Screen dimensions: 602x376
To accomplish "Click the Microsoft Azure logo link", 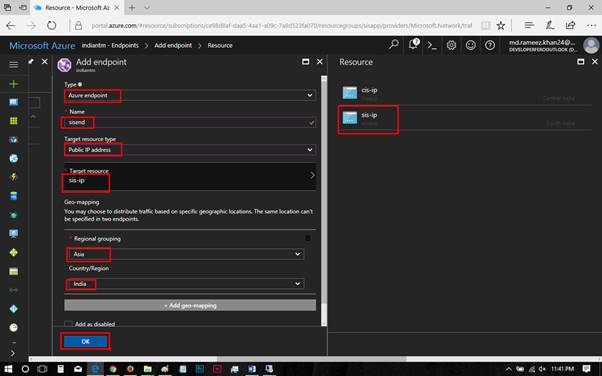I will point(42,46).
